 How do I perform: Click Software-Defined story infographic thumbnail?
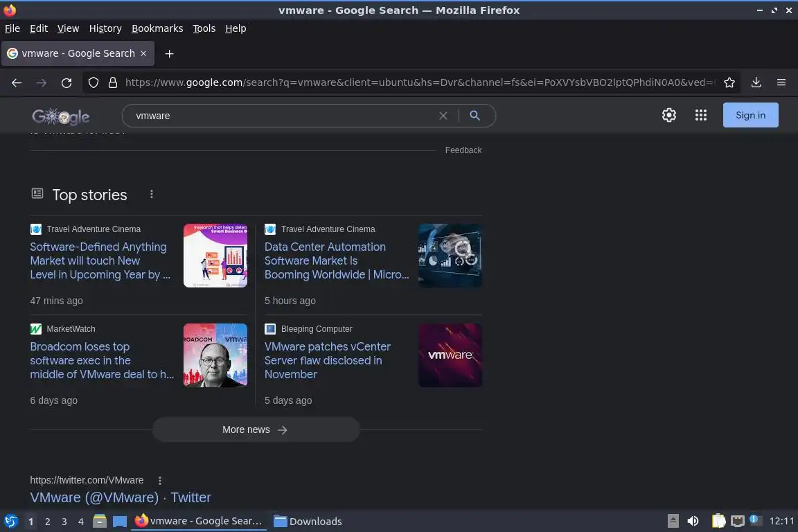215,256
